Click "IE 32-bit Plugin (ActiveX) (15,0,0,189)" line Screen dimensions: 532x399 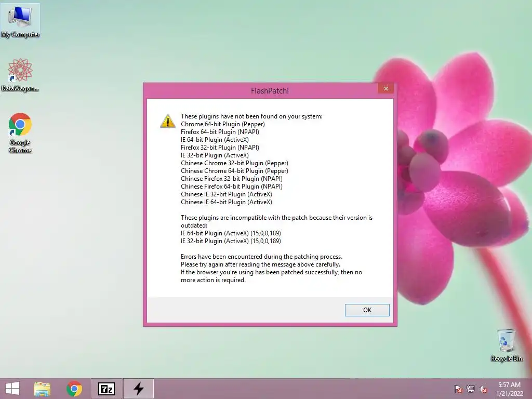pos(231,241)
